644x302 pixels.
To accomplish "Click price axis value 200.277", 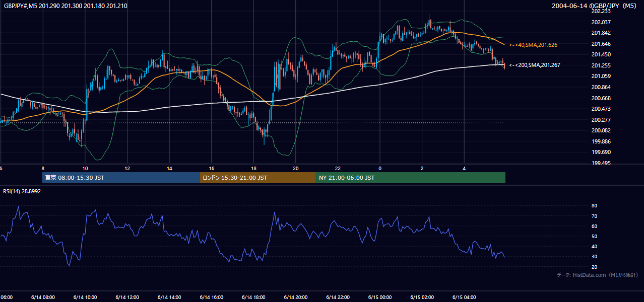I will [x=601, y=120].
